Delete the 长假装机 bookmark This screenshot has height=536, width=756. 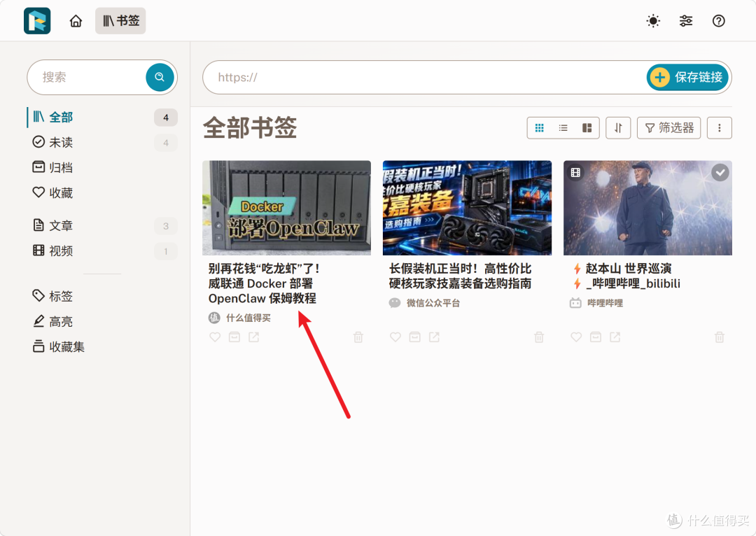pyautogui.click(x=539, y=337)
